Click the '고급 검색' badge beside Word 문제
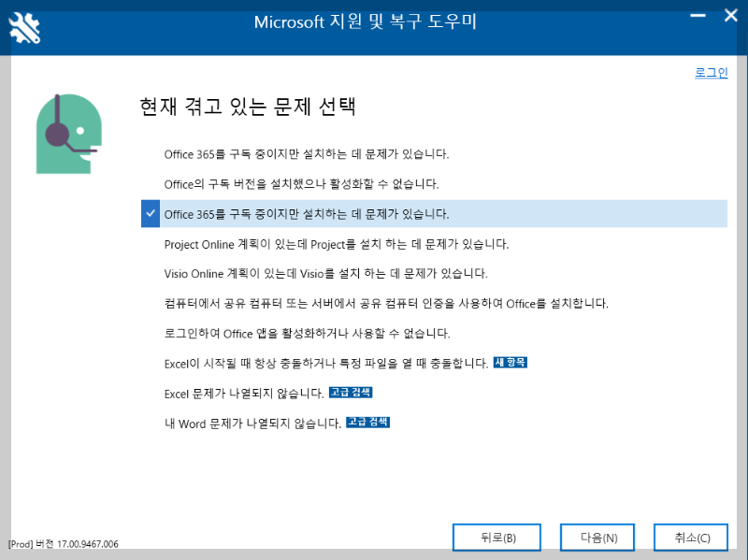This screenshot has width=748, height=560. 367,422
